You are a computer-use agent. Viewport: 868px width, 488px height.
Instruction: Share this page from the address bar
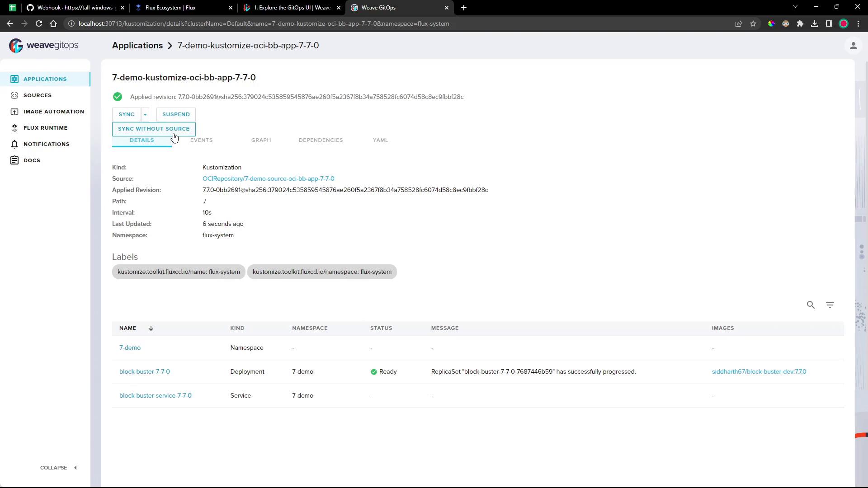point(739,23)
